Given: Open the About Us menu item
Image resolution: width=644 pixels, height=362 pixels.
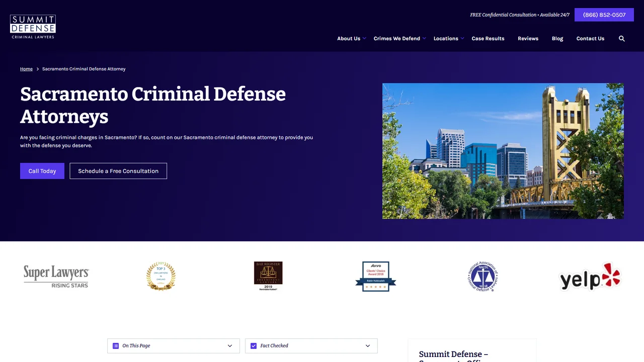Looking at the screenshot, I should coord(349,39).
